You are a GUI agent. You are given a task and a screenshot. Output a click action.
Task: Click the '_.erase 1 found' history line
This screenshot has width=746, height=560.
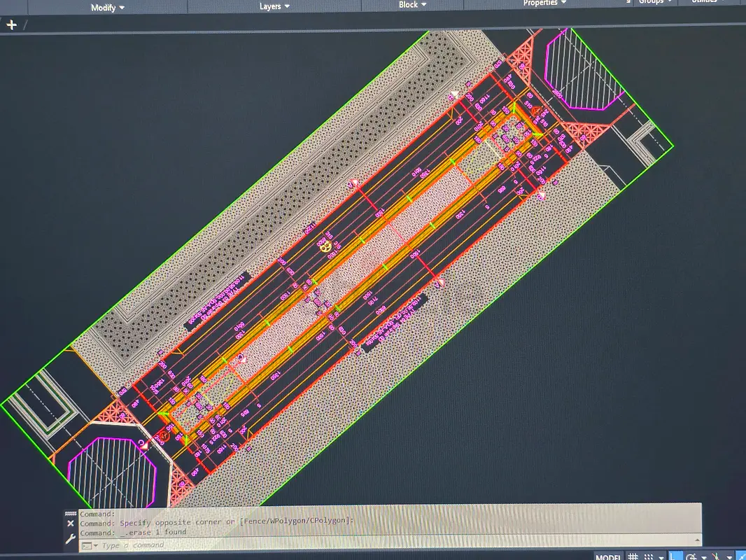pyautogui.click(x=133, y=533)
